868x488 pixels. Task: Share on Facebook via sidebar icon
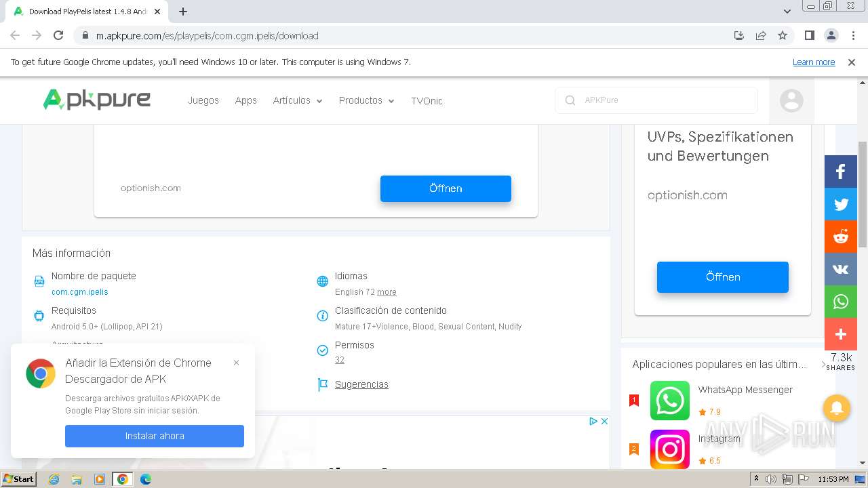coord(840,171)
